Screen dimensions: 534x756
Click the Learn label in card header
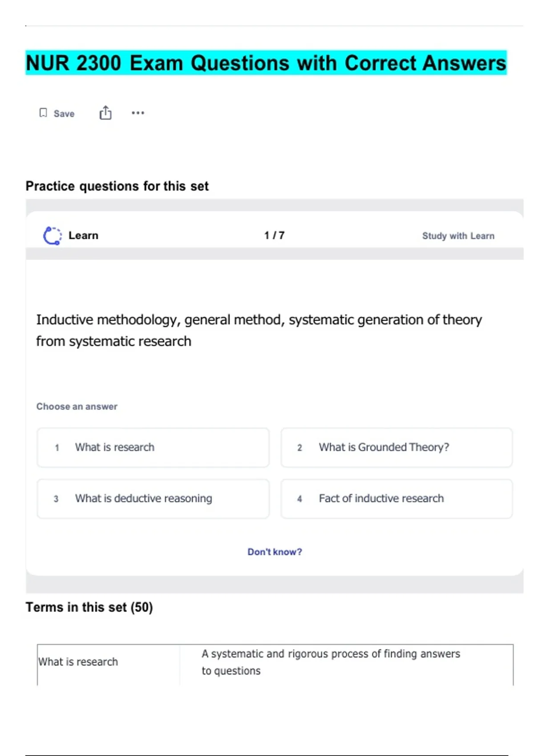tap(83, 236)
